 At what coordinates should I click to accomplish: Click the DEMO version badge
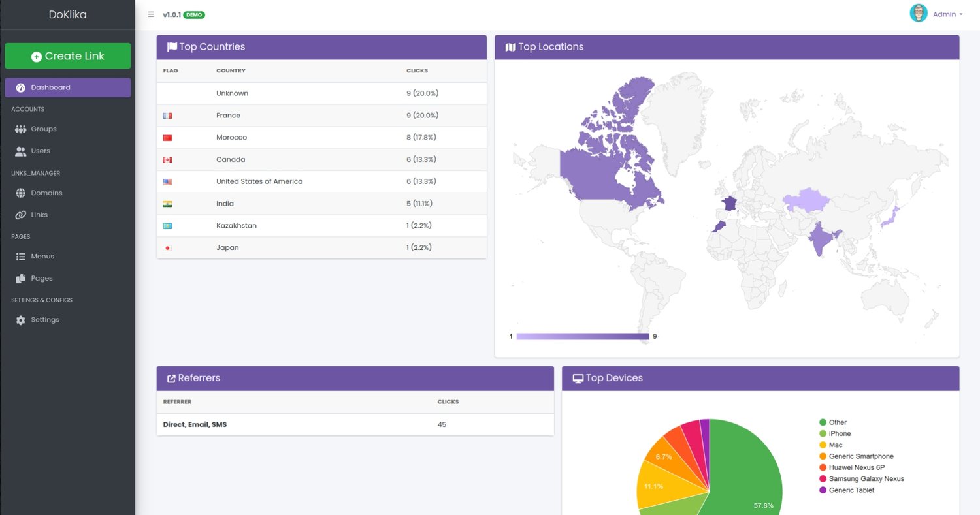point(194,14)
